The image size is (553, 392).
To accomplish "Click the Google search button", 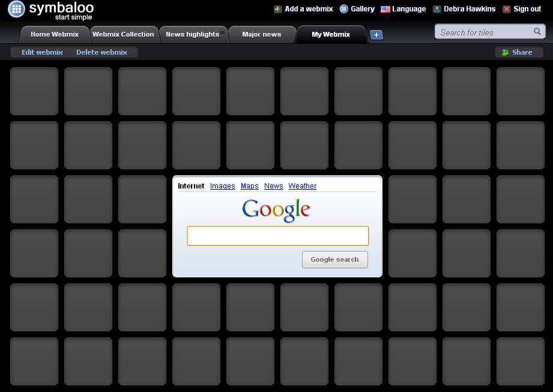I will point(334,259).
